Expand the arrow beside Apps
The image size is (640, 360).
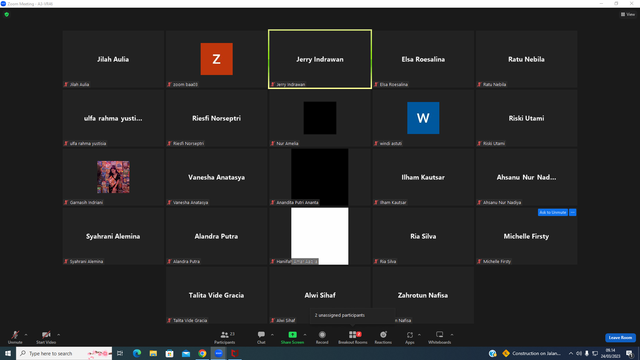click(x=419, y=335)
